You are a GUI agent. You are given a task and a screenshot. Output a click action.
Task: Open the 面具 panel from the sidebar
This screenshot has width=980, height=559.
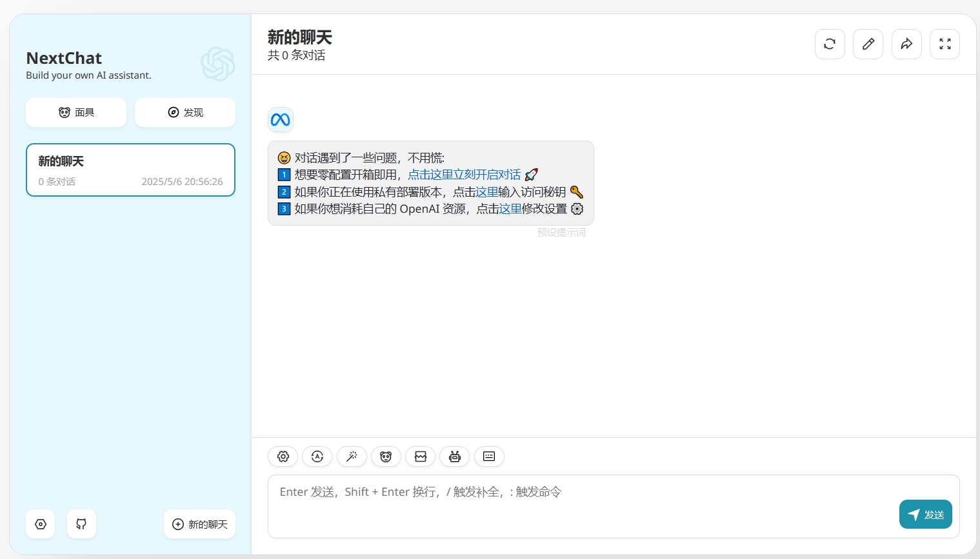click(76, 112)
